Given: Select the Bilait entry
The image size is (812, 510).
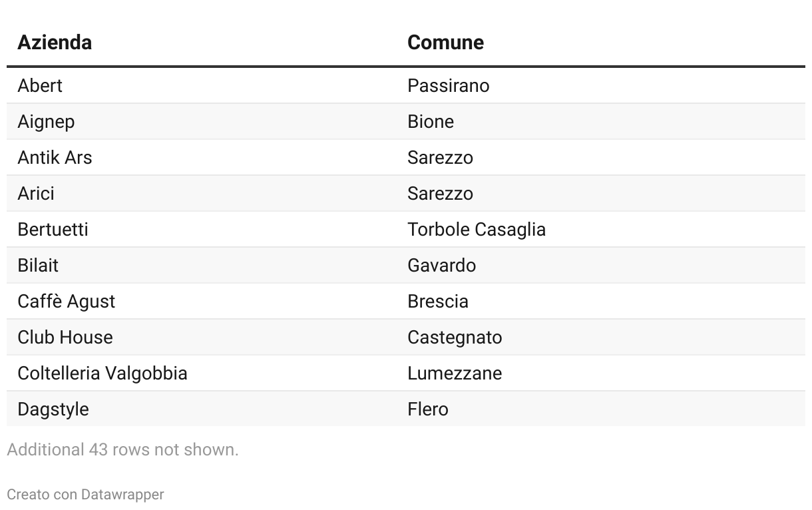Looking at the screenshot, I should [38, 266].
